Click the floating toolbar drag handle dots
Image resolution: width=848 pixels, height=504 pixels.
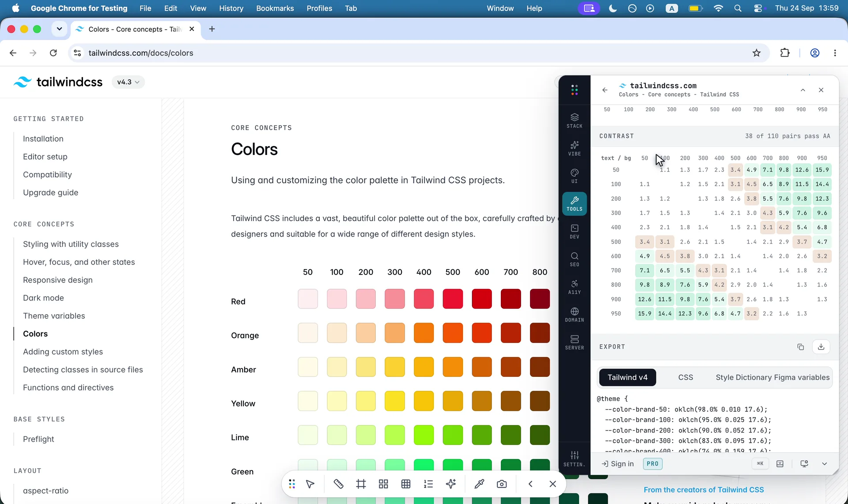pos(292,484)
